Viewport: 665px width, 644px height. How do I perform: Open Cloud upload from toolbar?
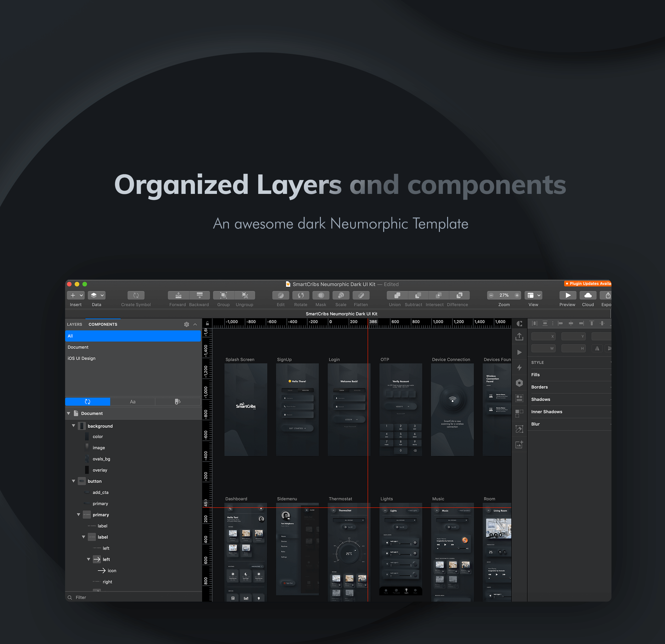tap(588, 295)
